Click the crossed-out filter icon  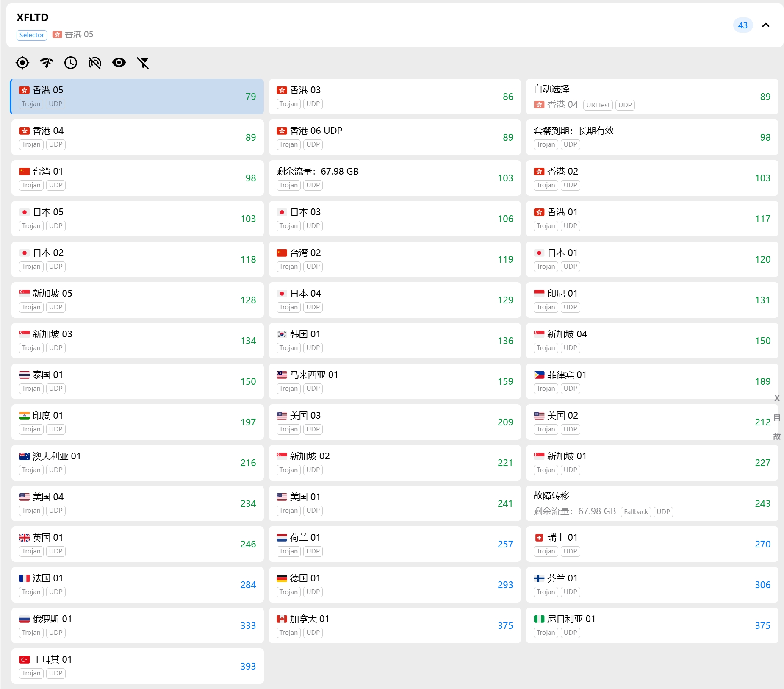[x=143, y=63]
